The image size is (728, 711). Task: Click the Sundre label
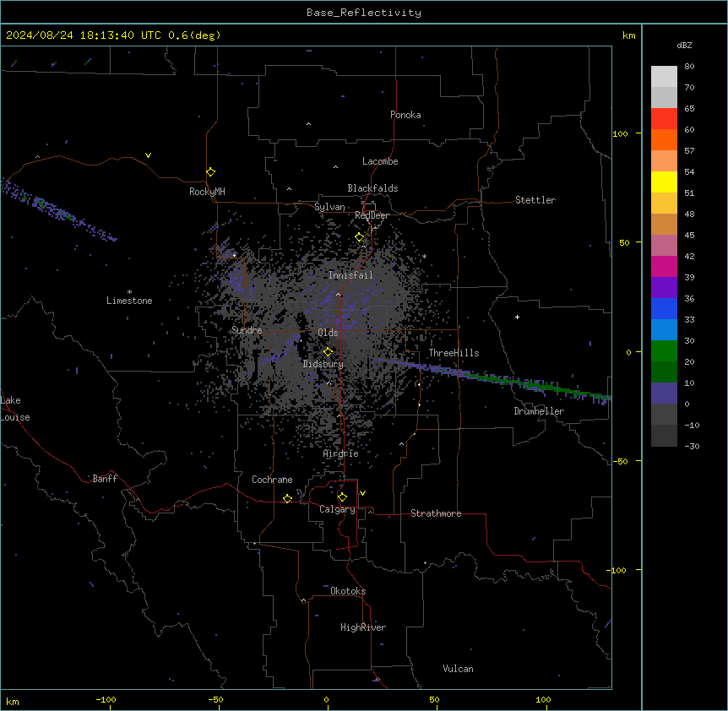(247, 330)
